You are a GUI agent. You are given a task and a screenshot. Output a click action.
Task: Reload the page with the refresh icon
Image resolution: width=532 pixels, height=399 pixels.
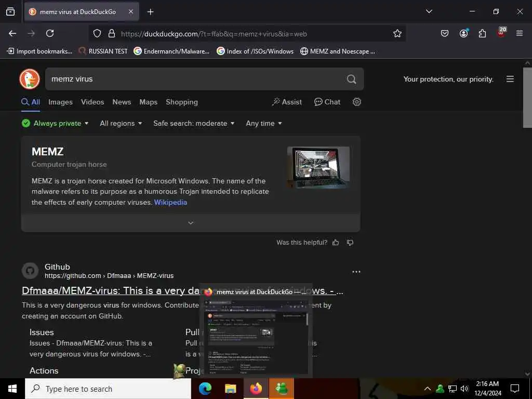[50, 33]
